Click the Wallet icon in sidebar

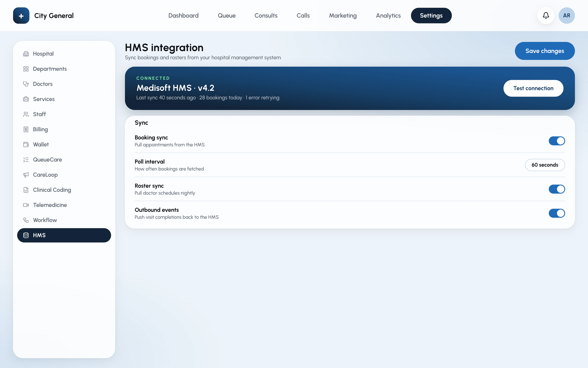click(x=26, y=145)
